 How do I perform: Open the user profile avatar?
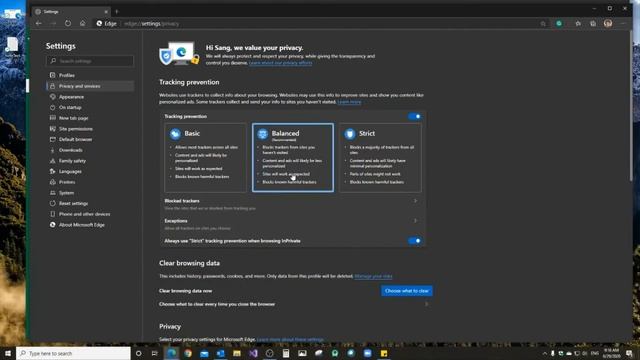[608, 24]
